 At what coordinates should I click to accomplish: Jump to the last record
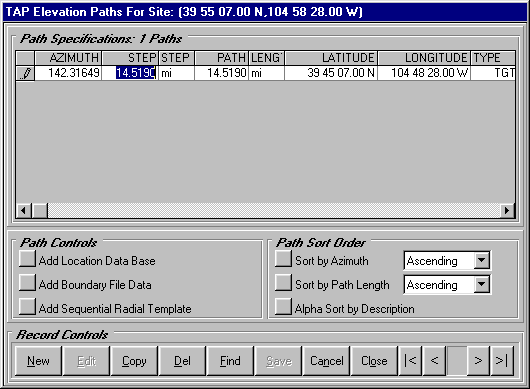point(502,361)
